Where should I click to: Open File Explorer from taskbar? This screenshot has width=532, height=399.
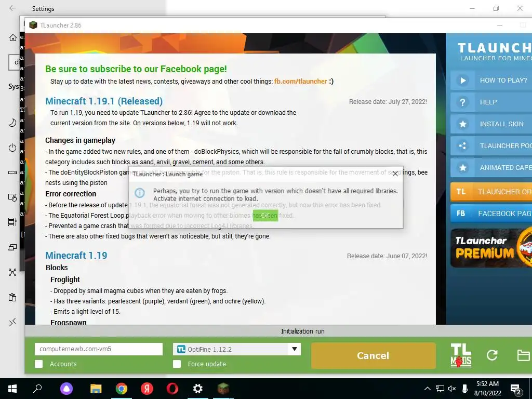[96, 389]
